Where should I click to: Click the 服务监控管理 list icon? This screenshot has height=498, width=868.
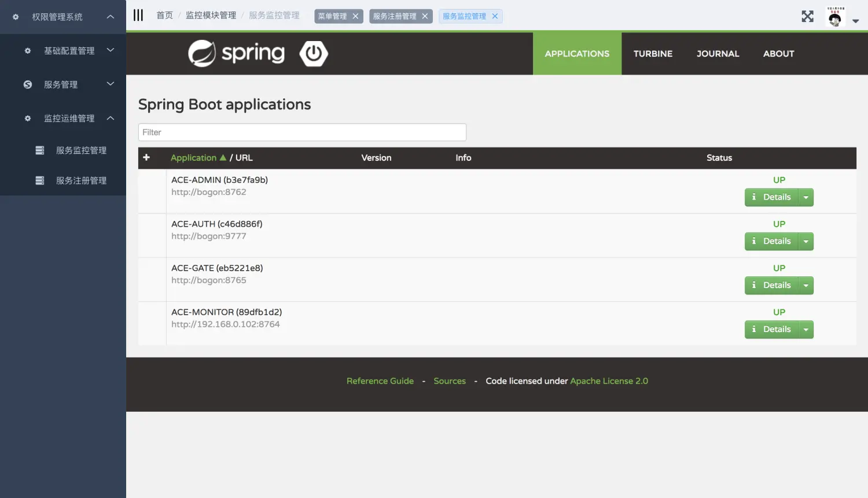40,150
